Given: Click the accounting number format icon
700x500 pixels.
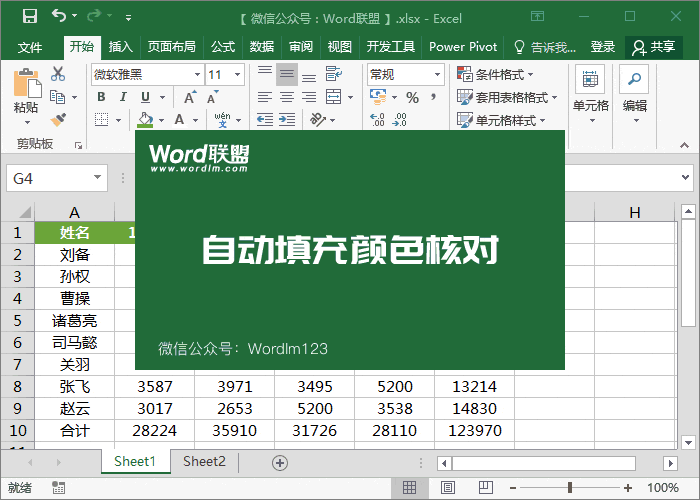Looking at the screenshot, I should pyautogui.click(x=378, y=97).
